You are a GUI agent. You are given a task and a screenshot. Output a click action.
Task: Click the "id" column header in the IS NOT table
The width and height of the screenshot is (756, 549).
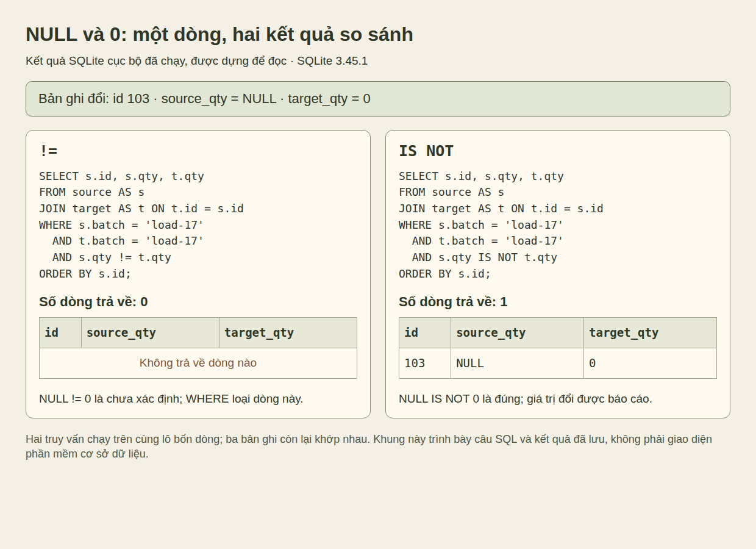pos(425,332)
